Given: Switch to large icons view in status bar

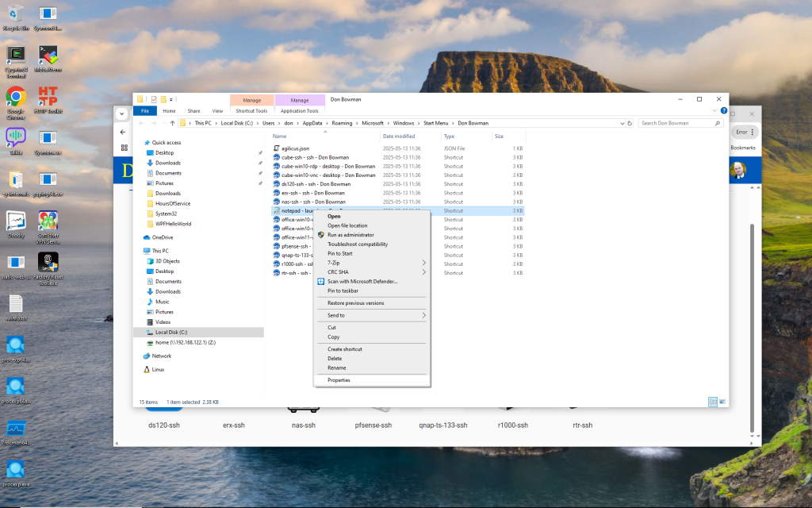Looking at the screenshot, I should click(x=722, y=402).
